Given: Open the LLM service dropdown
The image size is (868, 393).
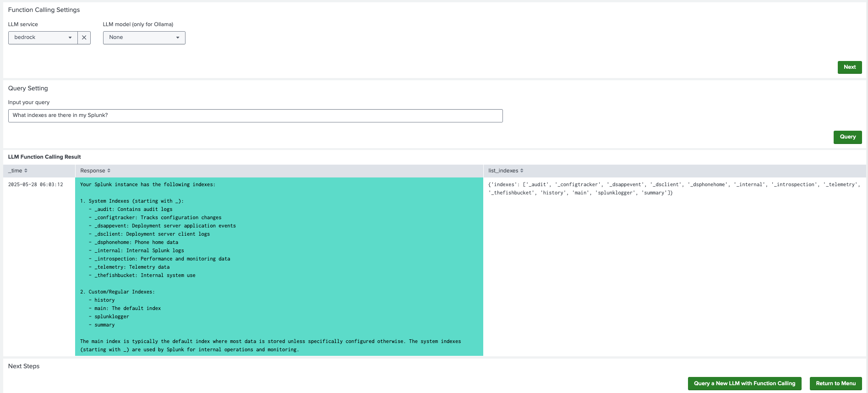Looking at the screenshot, I should pos(43,38).
